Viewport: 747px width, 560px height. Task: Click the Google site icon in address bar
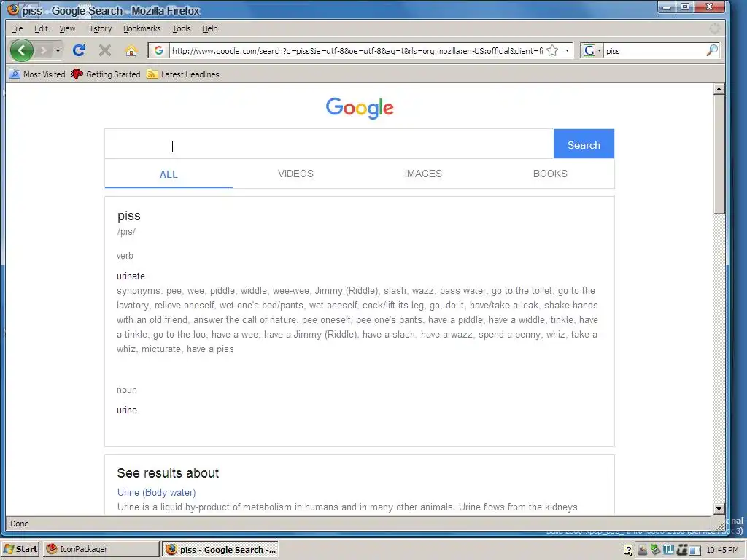click(158, 50)
